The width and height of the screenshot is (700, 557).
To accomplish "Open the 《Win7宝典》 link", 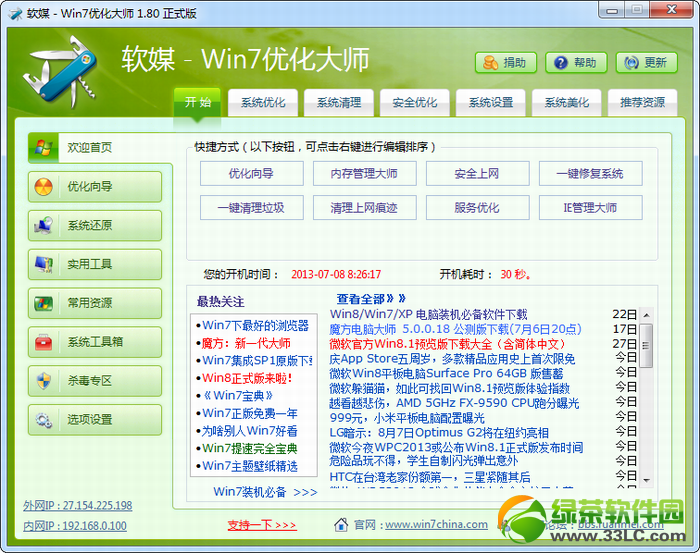I will (x=238, y=395).
